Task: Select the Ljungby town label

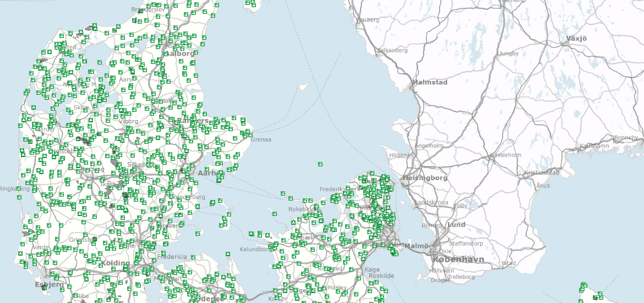Action: pyautogui.click(x=507, y=53)
